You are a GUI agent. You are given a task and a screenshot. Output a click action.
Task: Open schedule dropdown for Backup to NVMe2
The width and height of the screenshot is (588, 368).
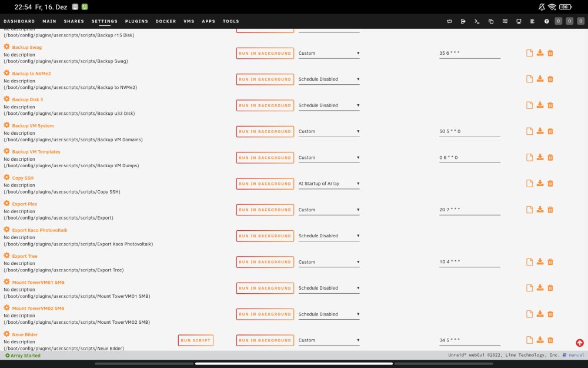329,79
